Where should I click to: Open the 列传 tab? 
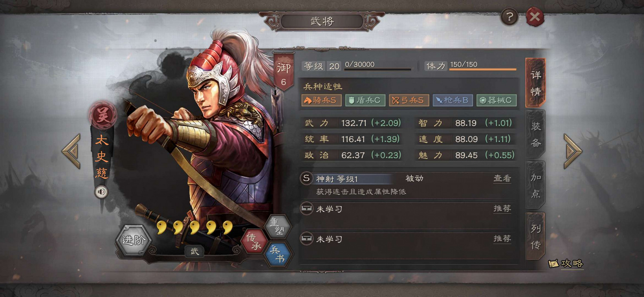coord(535,236)
